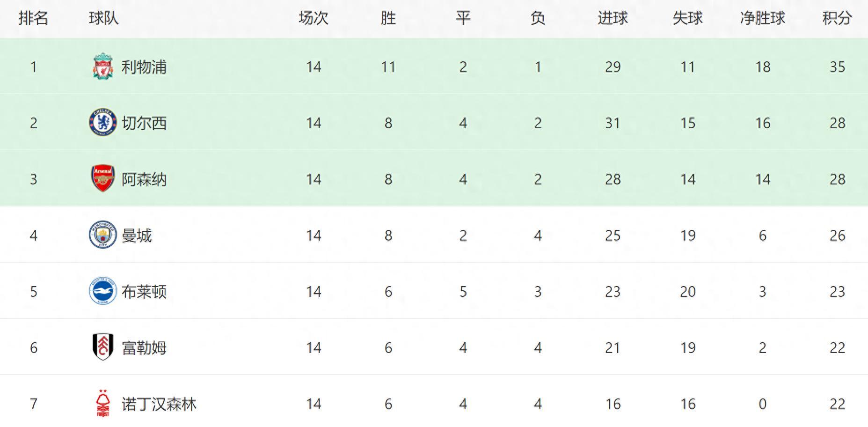The height and width of the screenshot is (427, 868).
Task: Click the Chelsea club crest icon
Action: (102, 123)
